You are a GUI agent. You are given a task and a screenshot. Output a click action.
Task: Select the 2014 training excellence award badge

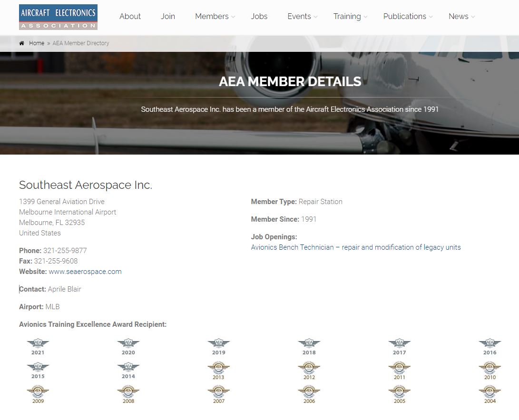pos(128,371)
